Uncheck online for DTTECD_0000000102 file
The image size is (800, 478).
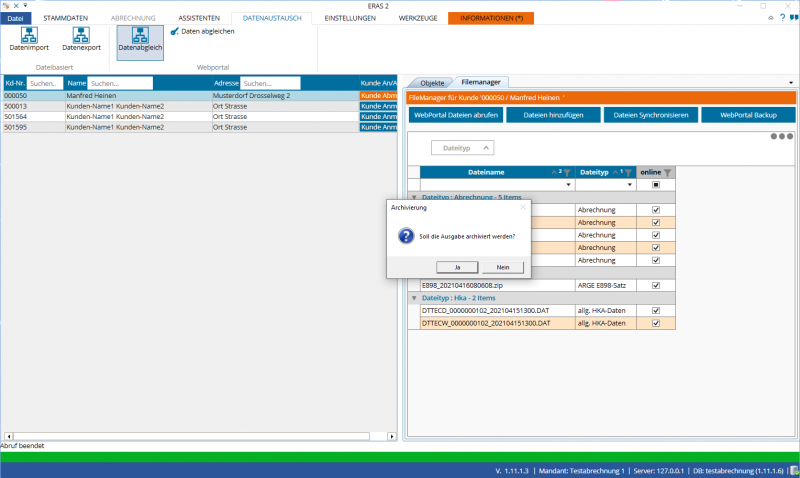tap(656, 310)
